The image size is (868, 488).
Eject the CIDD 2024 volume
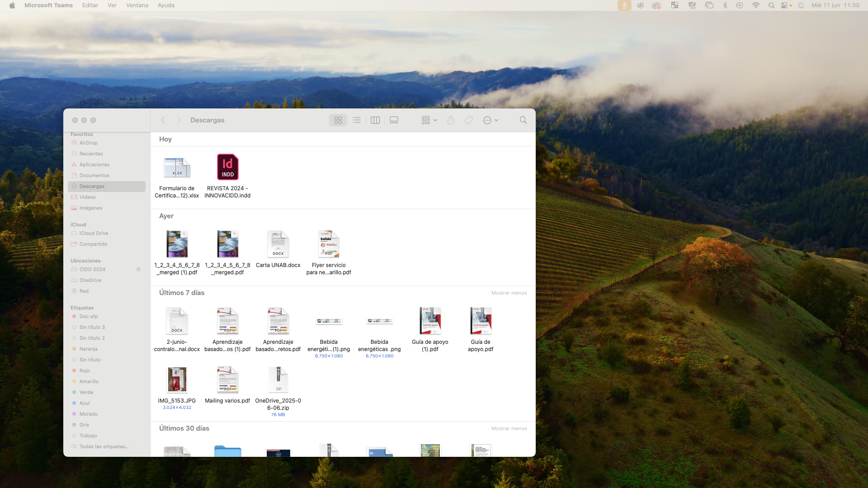coord(138,269)
